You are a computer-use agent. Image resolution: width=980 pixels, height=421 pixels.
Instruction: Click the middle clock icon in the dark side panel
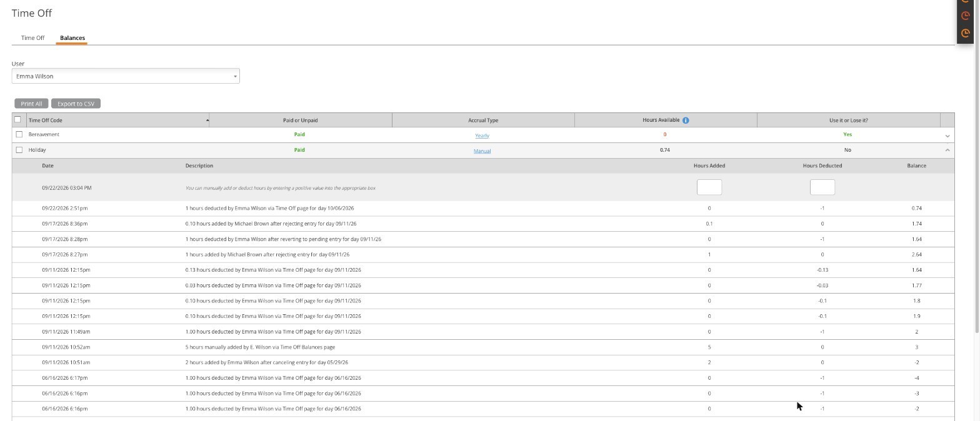[x=965, y=16]
